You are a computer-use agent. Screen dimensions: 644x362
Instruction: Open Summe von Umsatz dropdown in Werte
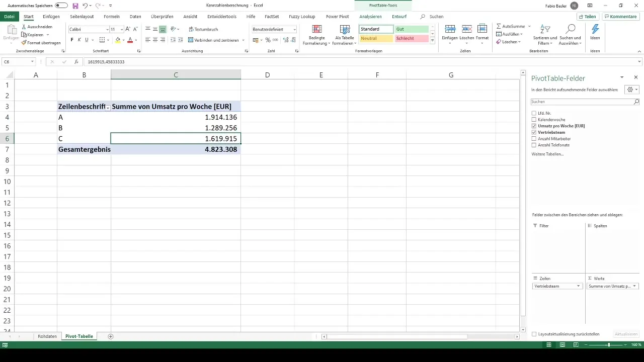[635, 286]
